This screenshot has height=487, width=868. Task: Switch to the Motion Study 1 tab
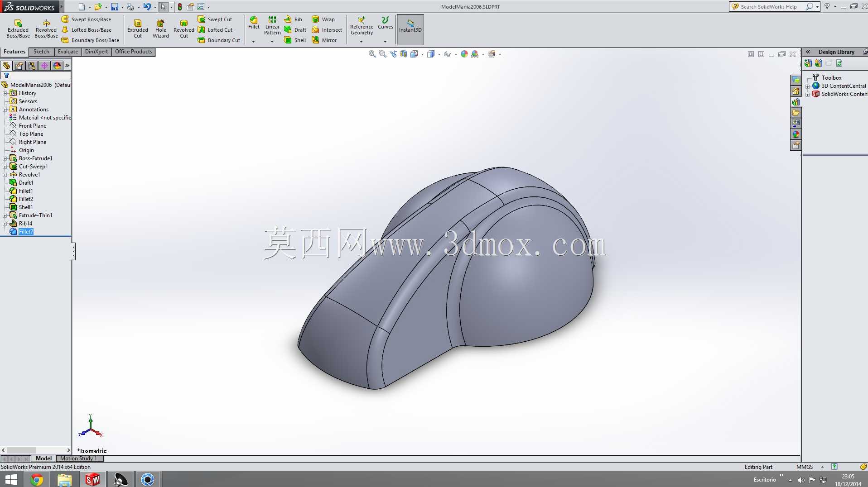click(x=78, y=458)
